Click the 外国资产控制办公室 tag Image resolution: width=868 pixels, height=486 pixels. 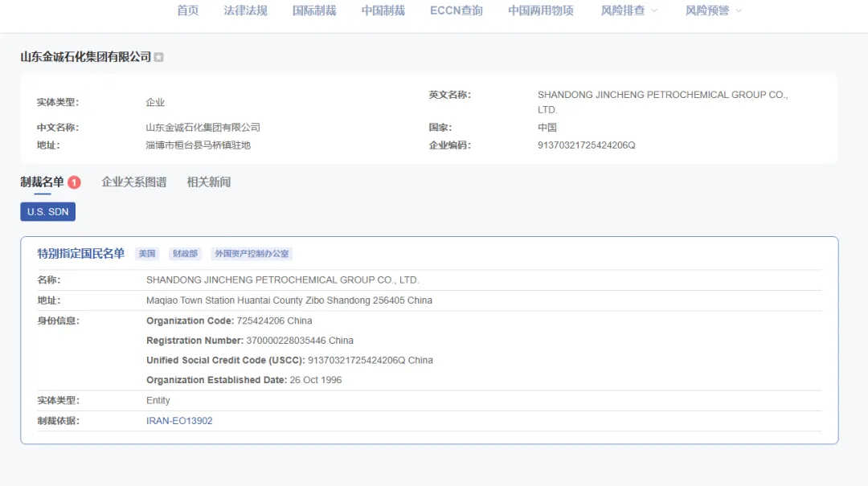click(x=252, y=254)
